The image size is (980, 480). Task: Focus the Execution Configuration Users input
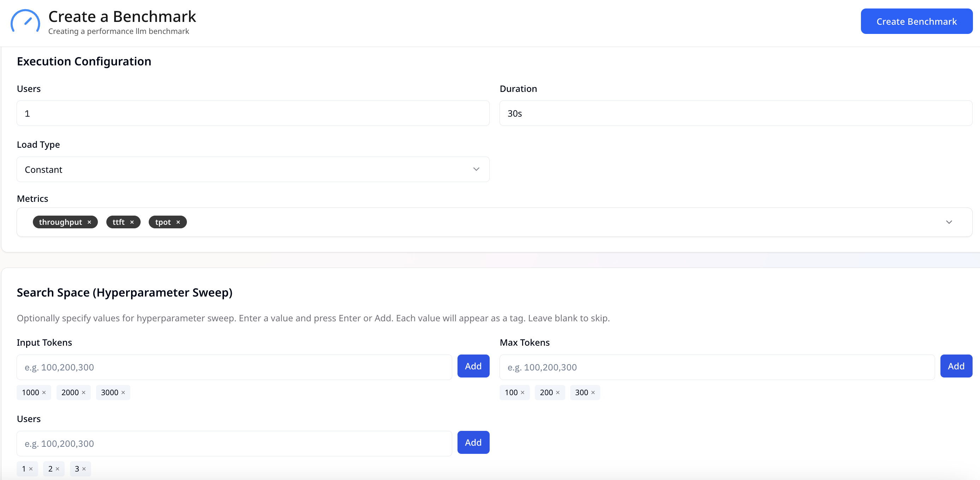(x=253, y=113)
